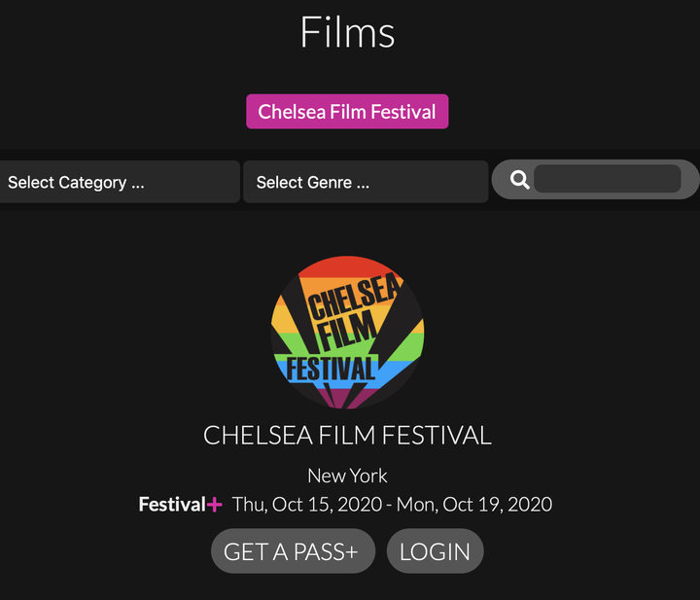The height and width of the screenshot is (600, 700).
Task: Click the magnifying glass search icon
Action: (x=519, y=180)
